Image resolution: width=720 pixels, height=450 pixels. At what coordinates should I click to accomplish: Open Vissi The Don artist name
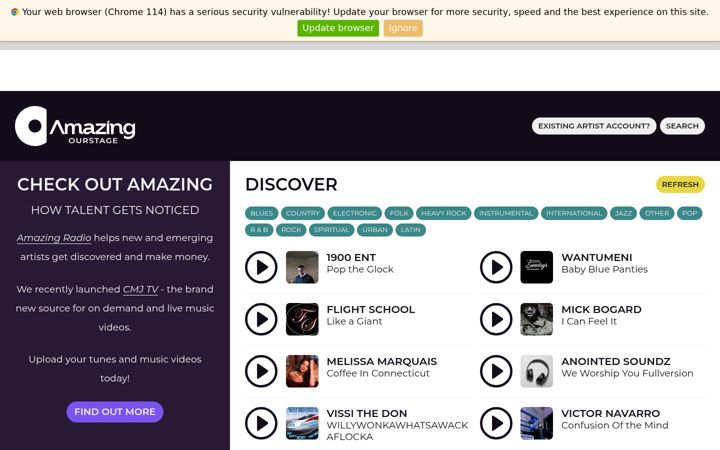pos(366,413)
